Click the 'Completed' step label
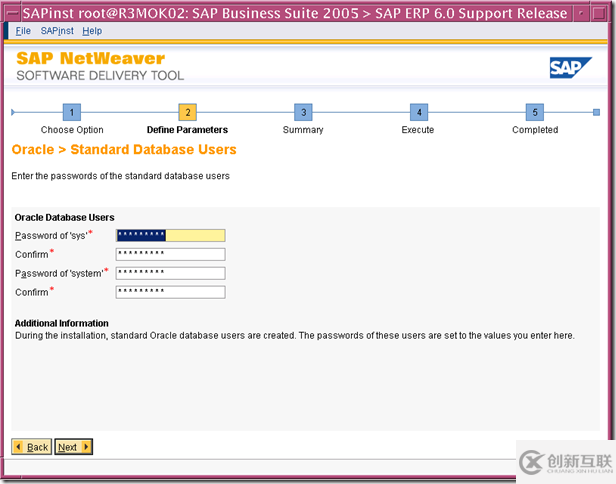 tap(535, 130)
